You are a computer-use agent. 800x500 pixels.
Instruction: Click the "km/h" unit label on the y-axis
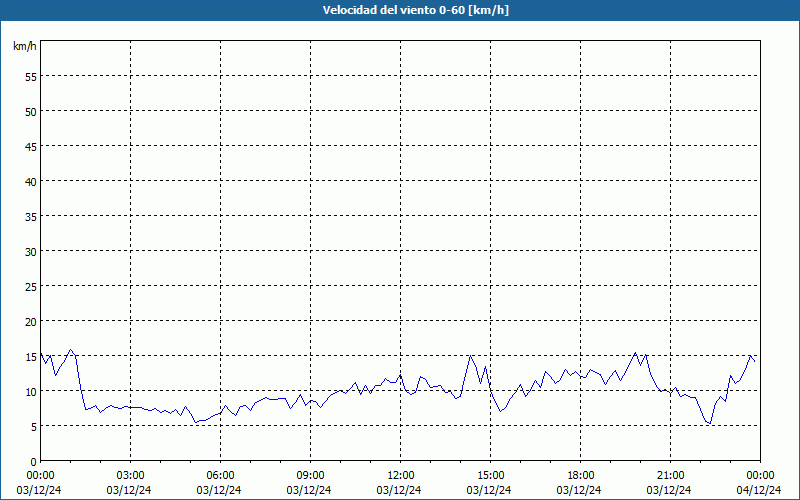tap(24, 46)
